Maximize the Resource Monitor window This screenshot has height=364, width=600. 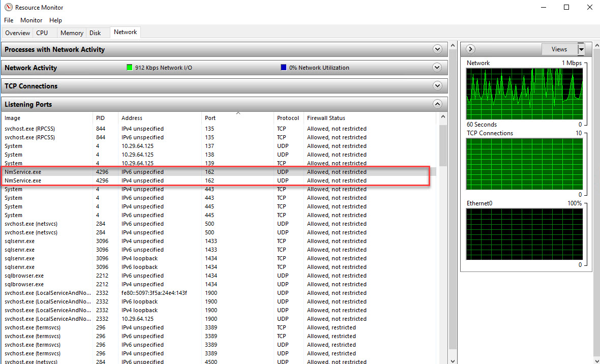click(x=566, y=7)
